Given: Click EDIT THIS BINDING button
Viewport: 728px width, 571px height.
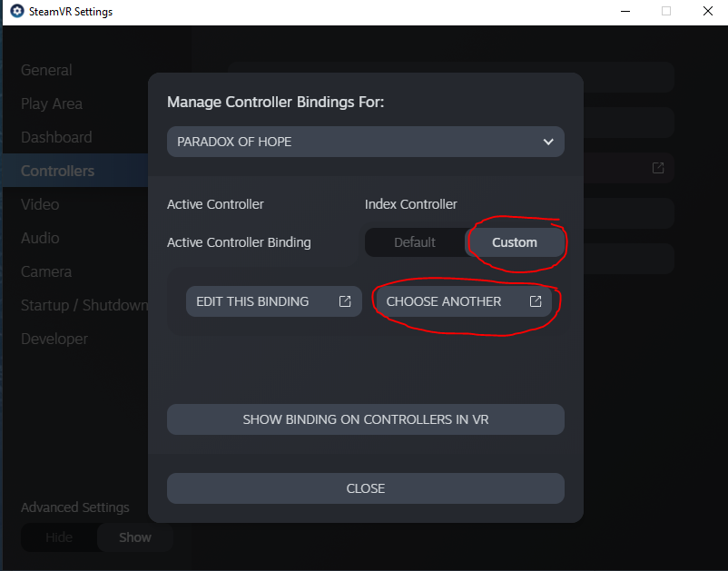Looking at the screenshot, I should (x=274, y=301).
